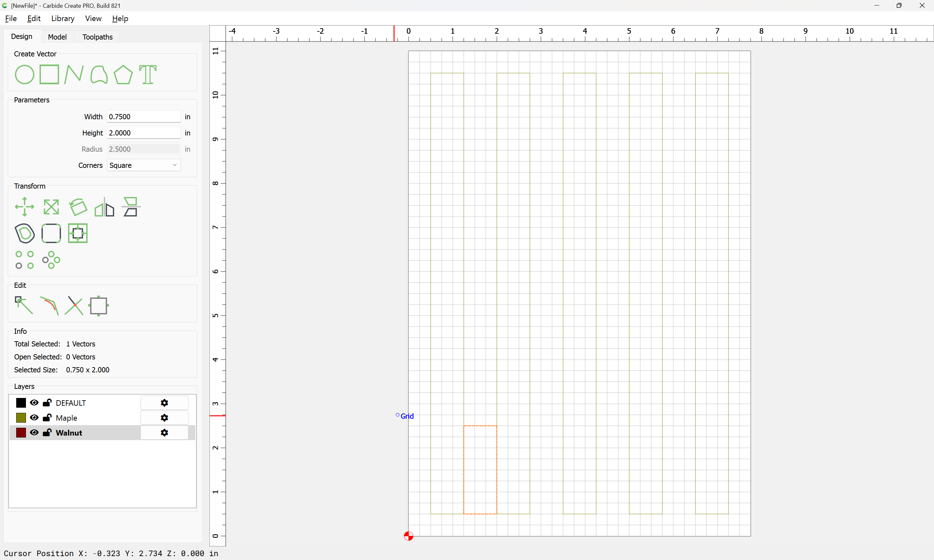Click the Walnut layer color swatch
Image resolution: width=934 pixels, height=560 pixels.
(21, 432)
